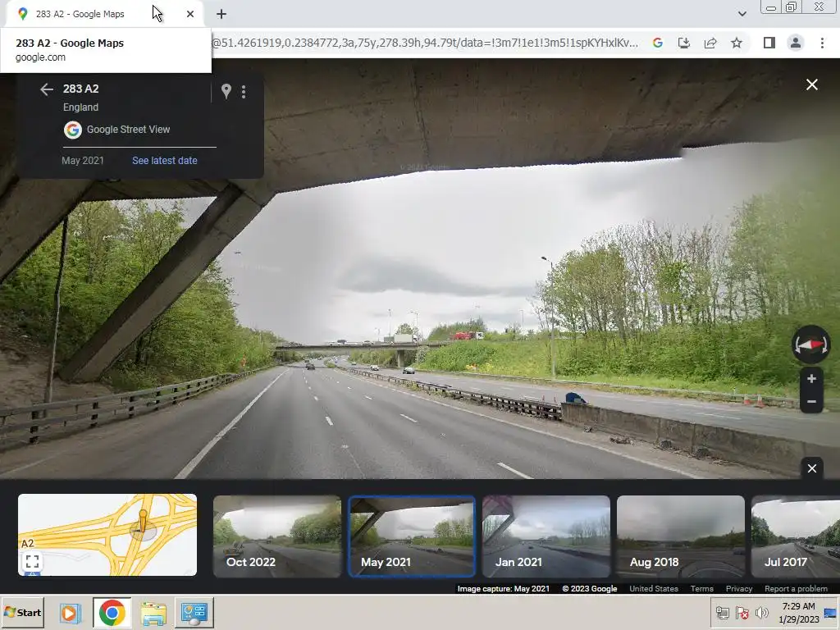Image resolution: width=840 pixels, height=630 pixels.
Task: Launch the media player taskbar icon
Action: 69,613
